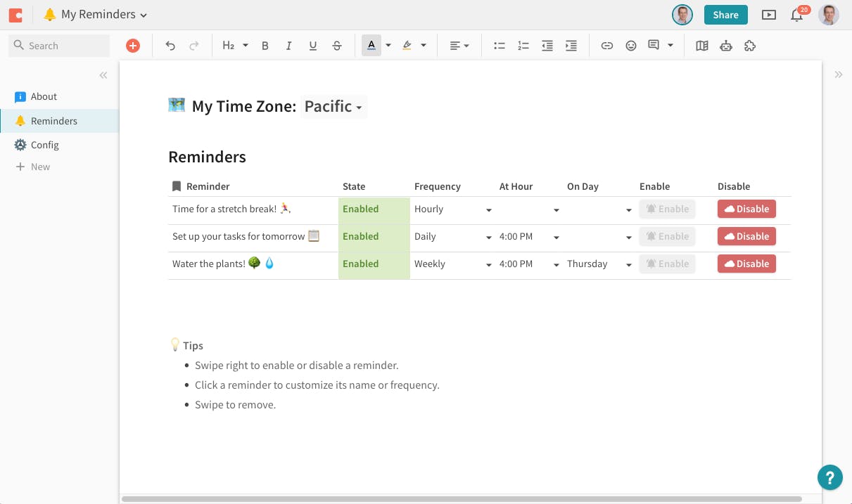Insert a numbered list

pos(523,46)
